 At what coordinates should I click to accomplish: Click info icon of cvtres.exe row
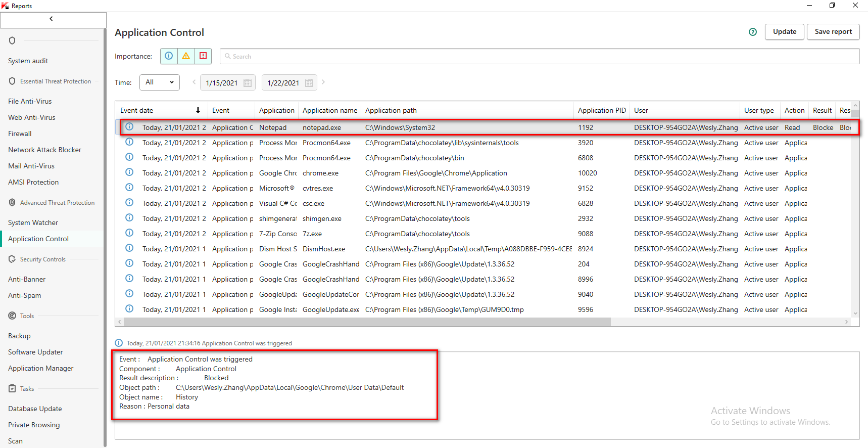click(129, 188)
